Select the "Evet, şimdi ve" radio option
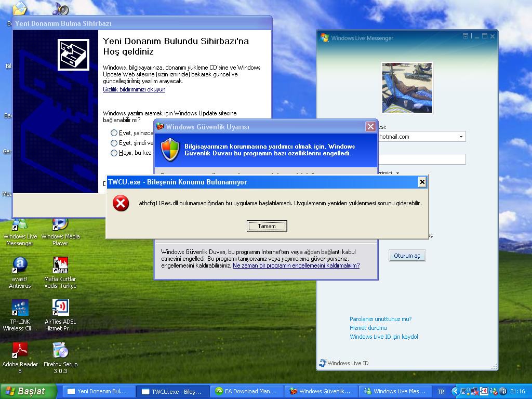The height and width of the screenshot is (399, 532). tap(114, 143)
